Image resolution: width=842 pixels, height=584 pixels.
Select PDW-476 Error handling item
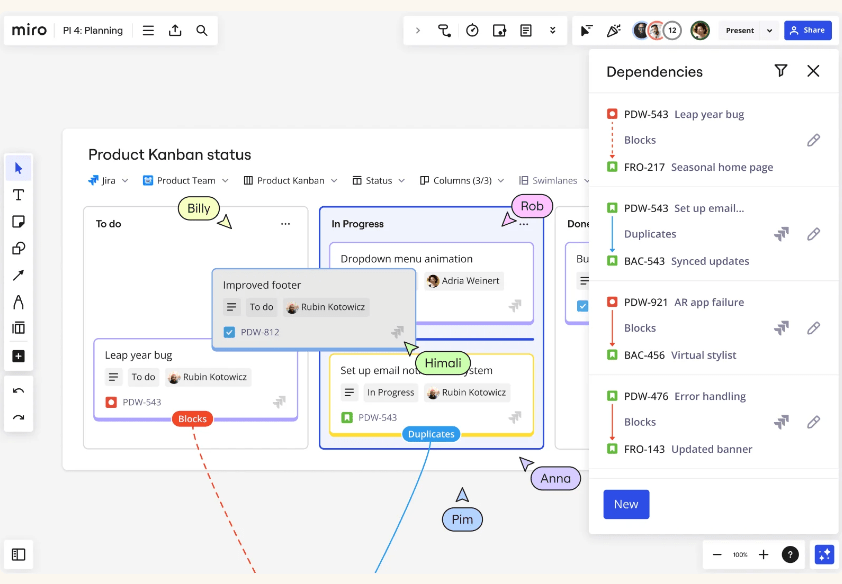685,396
